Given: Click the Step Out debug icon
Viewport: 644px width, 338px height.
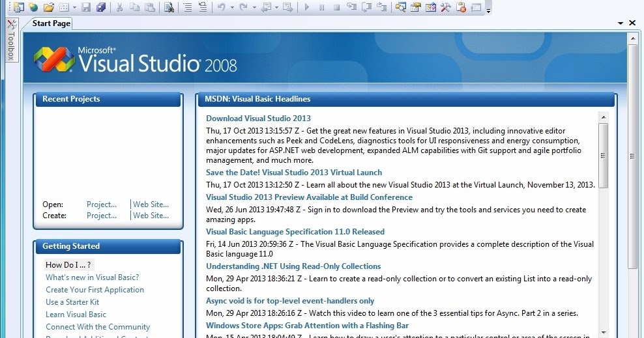Looking at the screenshot, I should pyautogui.click(x=382, y=7).
